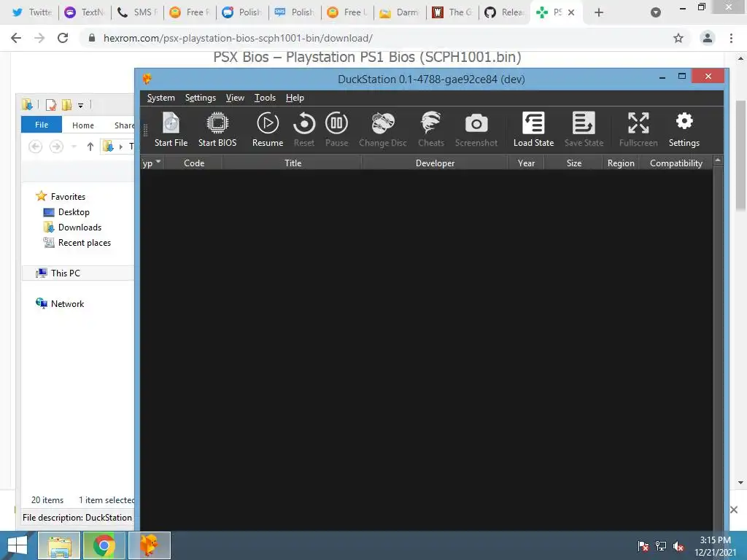The width and height of the screenshot is (747, 560).
Task: Click the Chrome back button
Action: pos(16,38)
